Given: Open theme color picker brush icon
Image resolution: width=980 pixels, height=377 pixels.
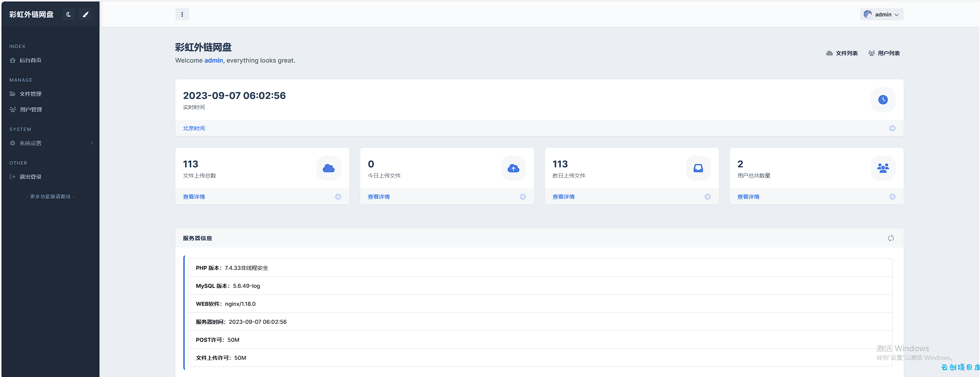Looking at the screenshot, I should click(85, 14).
